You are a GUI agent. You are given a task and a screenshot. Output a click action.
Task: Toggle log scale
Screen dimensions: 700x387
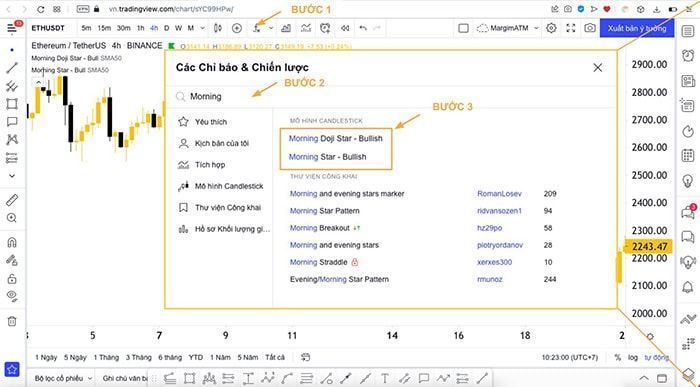[x=633, y=358]
